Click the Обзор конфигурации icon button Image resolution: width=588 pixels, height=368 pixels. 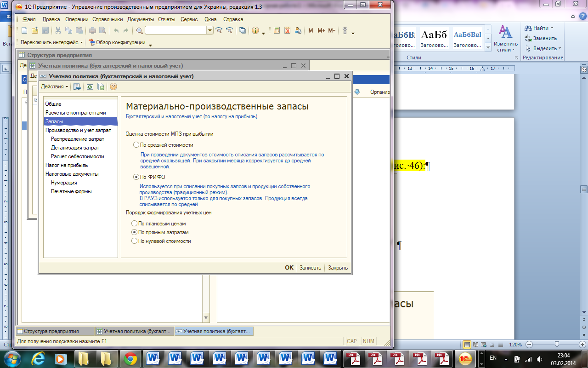pyautogui.click(x=117, y=42)
